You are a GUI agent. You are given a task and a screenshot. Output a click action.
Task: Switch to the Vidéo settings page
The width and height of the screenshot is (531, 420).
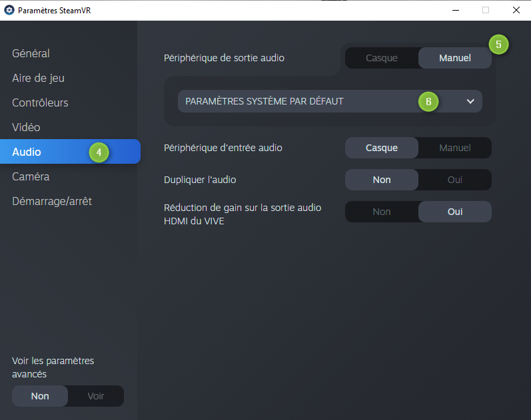(26, 128)
